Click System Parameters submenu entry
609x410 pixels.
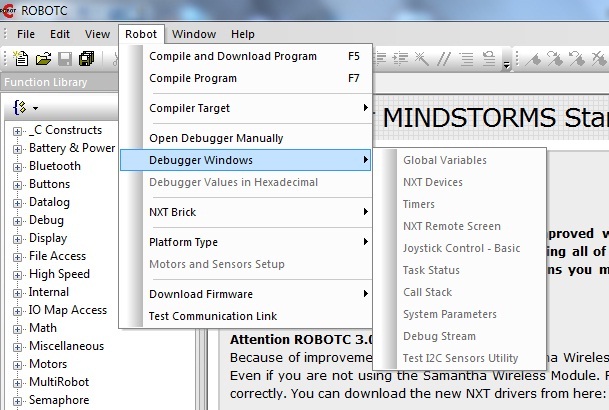click(x=459, y=314)
